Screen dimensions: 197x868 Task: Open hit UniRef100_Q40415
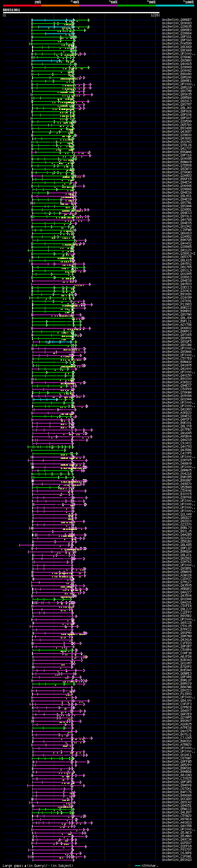click(177, 64)
